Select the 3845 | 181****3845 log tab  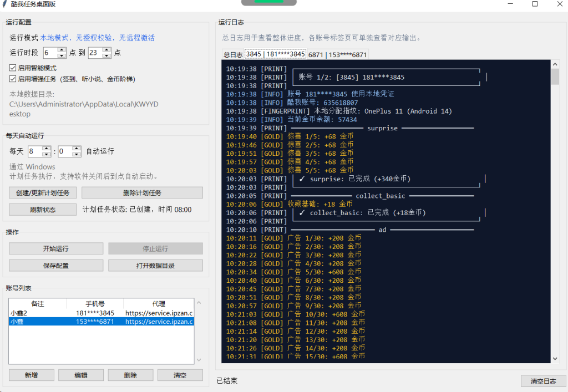[275, 54]
